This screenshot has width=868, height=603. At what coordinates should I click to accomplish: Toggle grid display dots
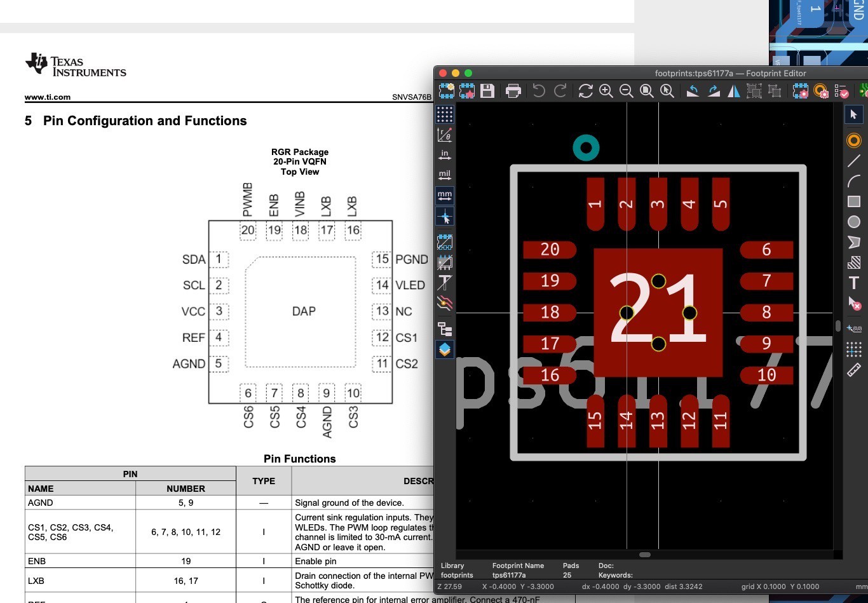click(x=445, y=114)
